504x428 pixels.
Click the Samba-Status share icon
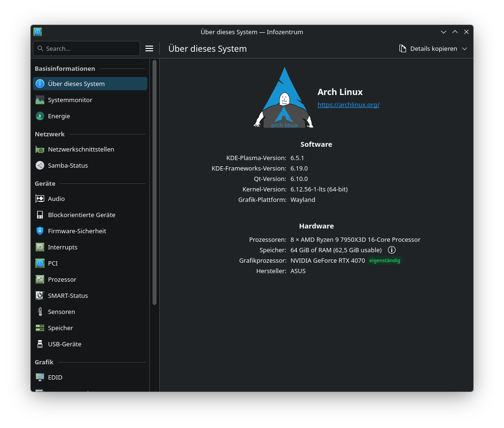[x=40, y=166]
